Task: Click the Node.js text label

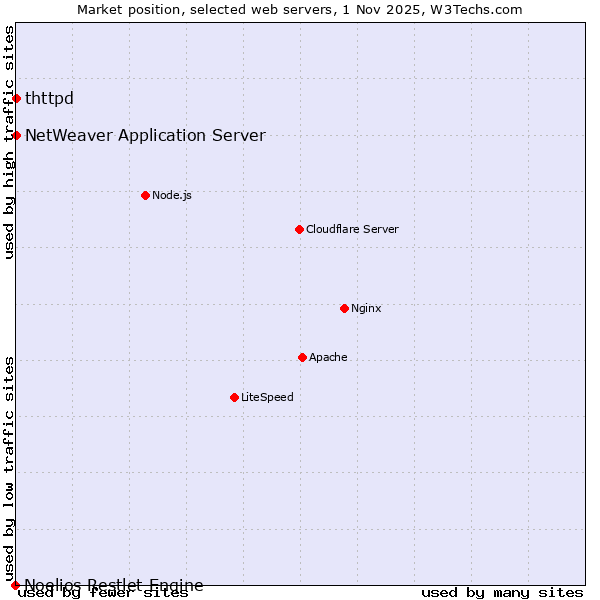Action: point(172,195)
